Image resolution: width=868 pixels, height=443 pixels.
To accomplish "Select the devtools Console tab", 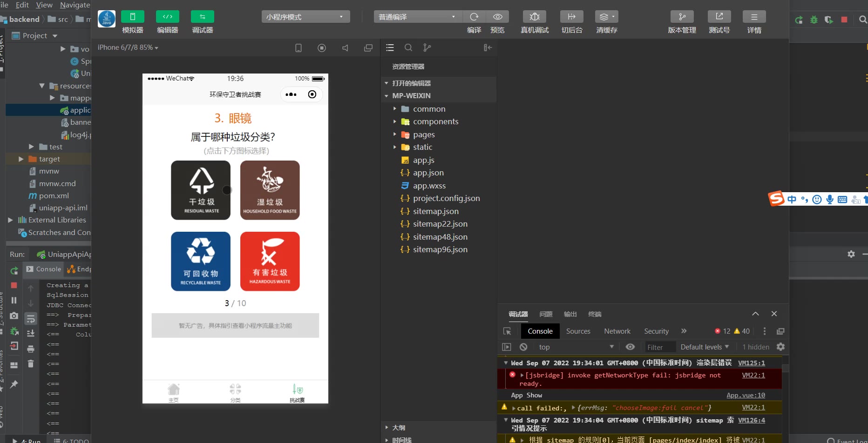I will click(x=540, y=331).
